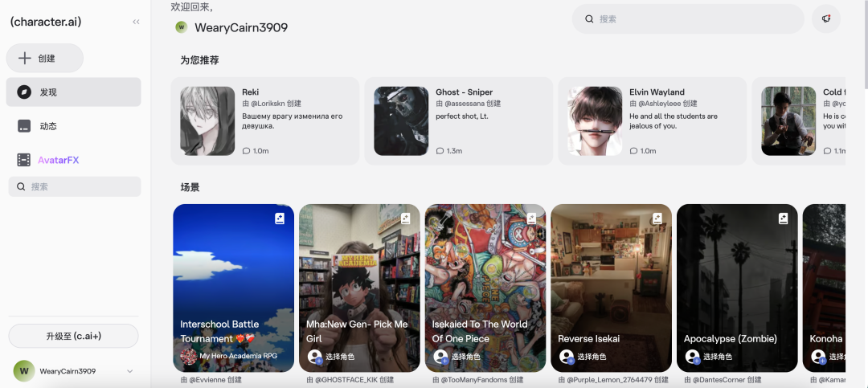Open the Ghost - Sniper character thumbnail
This screenshot has height=388, width=868.
(401, 121)
